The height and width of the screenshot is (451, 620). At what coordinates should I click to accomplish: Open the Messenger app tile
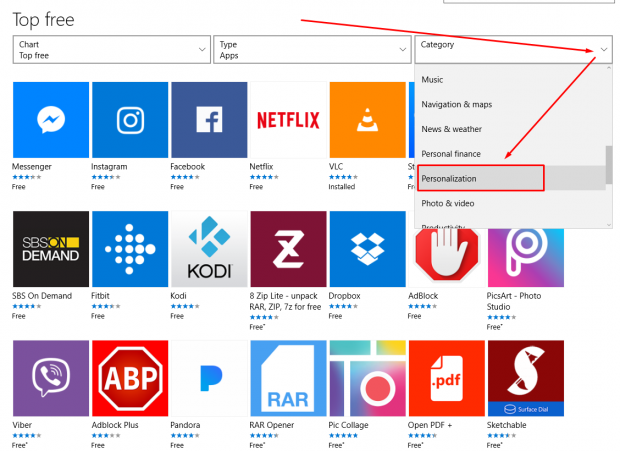click(50, 120)
